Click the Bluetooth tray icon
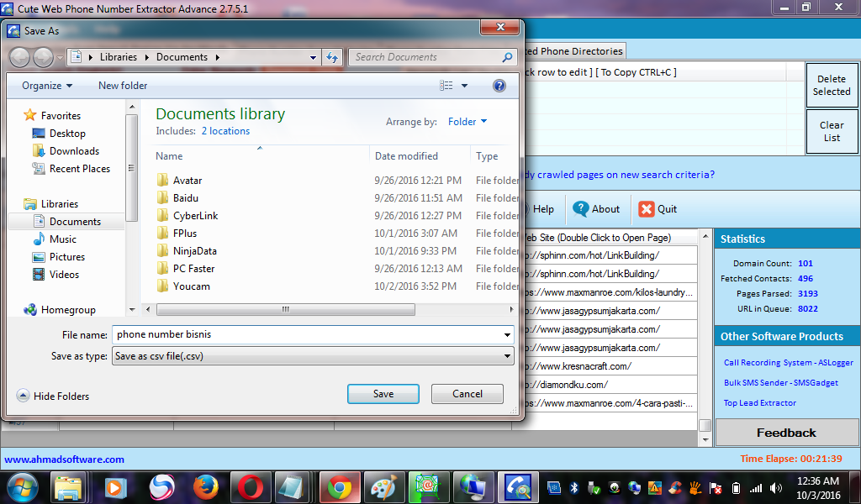 574,487
